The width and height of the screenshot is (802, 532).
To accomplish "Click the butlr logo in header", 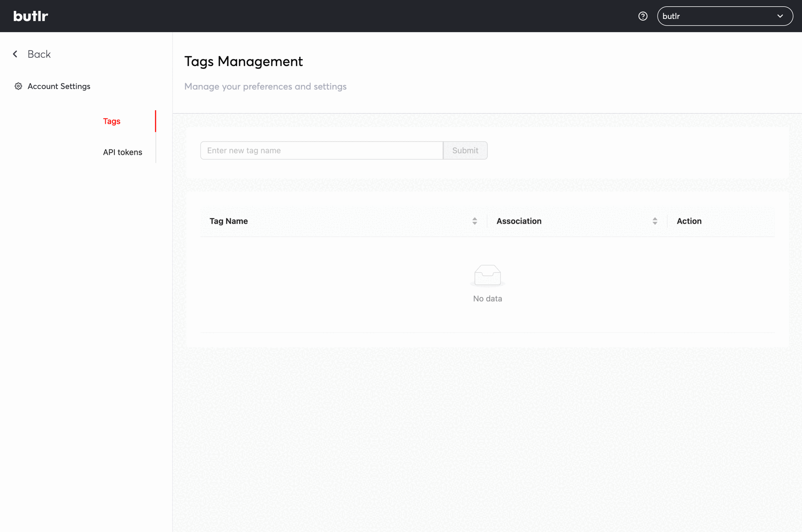I will coord(30,16).
